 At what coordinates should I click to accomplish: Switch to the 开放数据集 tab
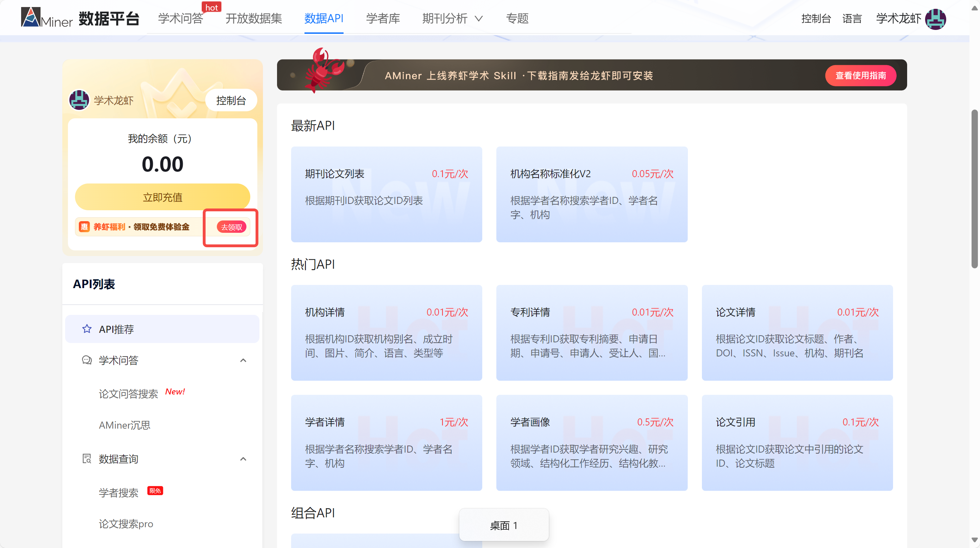click(253, 18)
